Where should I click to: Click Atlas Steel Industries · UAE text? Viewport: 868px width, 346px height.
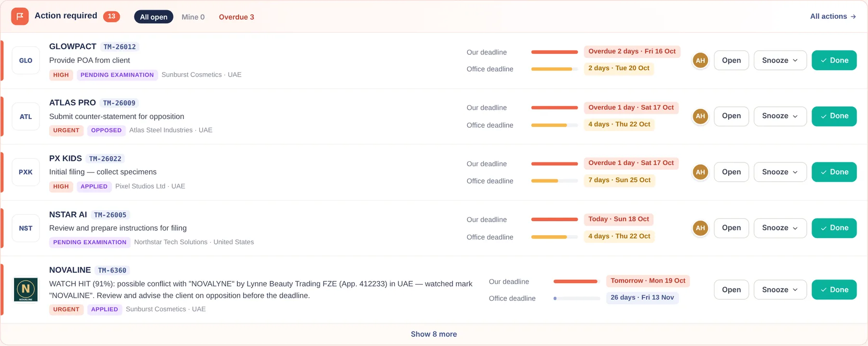[x=171, y=130]
